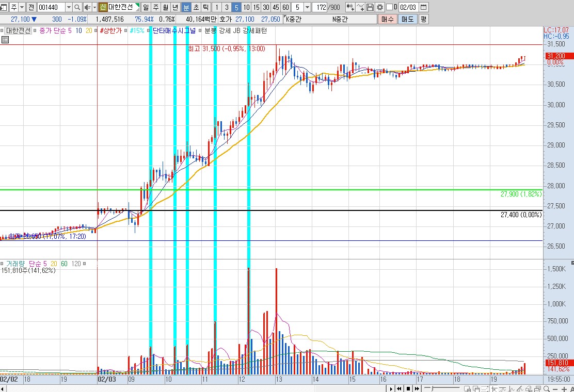
Task: Set the 3-minute interval
Action: click(227, 7)
